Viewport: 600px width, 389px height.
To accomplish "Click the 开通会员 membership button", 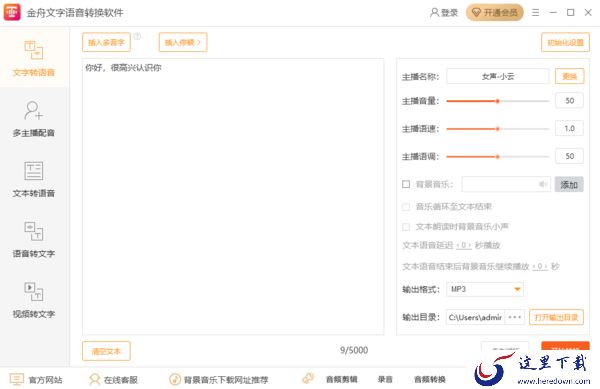I will pos(494,13).
